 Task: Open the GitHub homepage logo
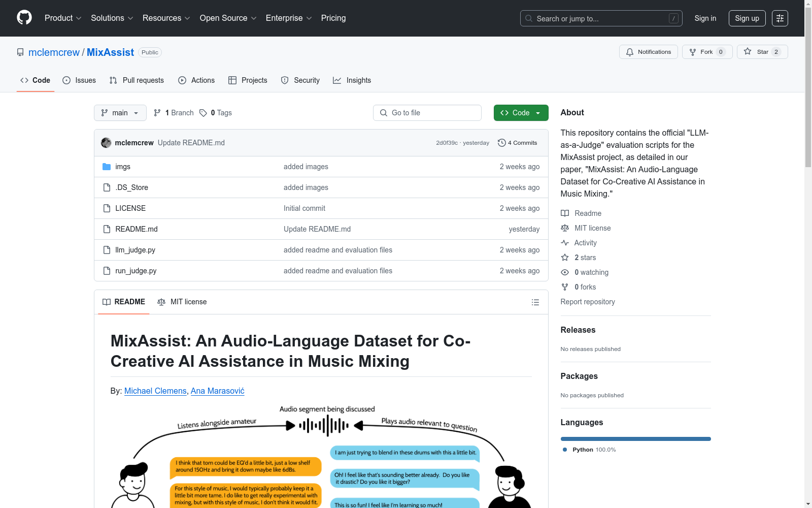[24, 18]
